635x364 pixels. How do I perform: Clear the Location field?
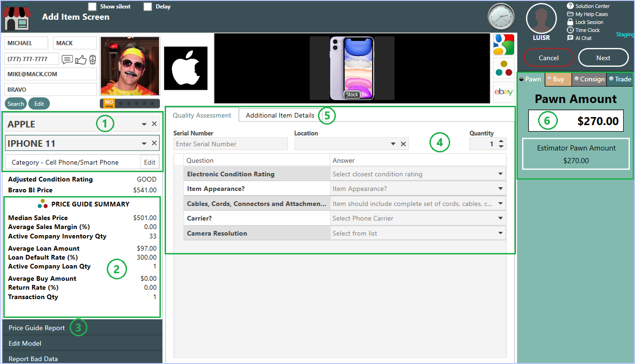coord(403,144)
